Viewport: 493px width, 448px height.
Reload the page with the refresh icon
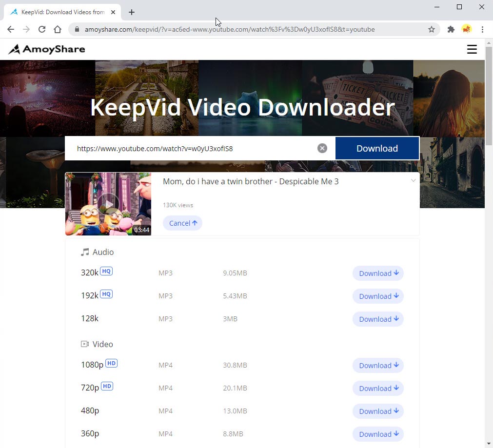pyautogui.click(x=42, y=29)
